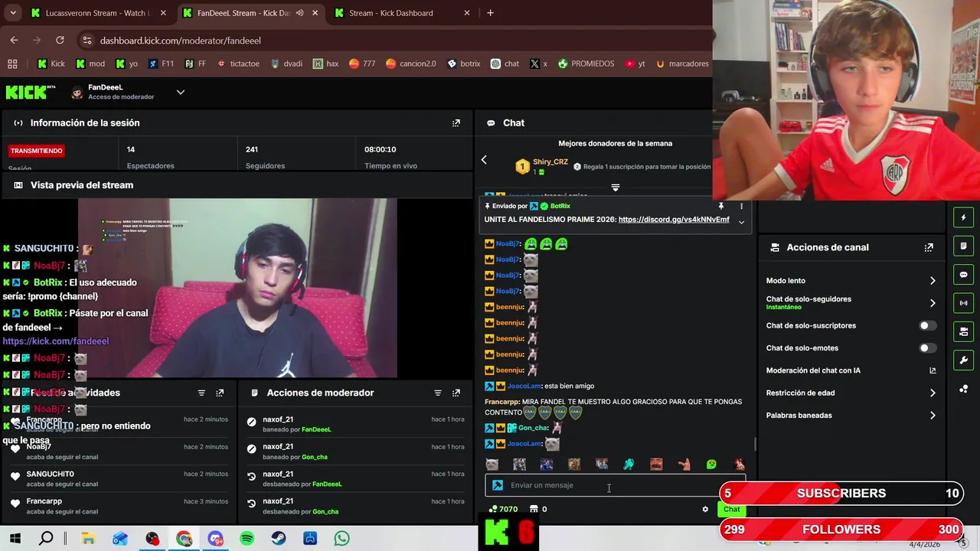Insert the gray cat emote from quick bar
The width and height of the screenshot is (980, 551).
pos(492,465)
